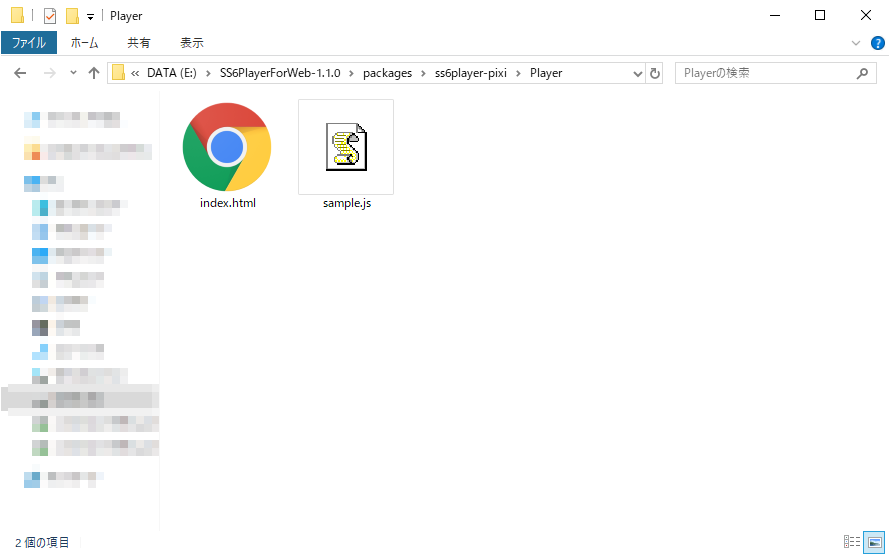Click the DATA (E:) breadcrumb
Screen dimensions: 890x555
(x=171, y=73)
